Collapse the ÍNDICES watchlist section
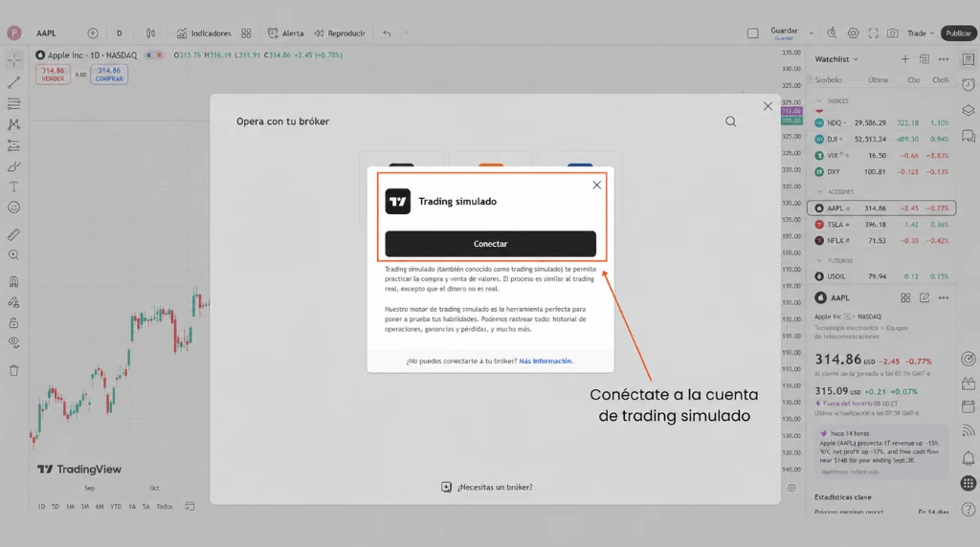 (819, 100)
